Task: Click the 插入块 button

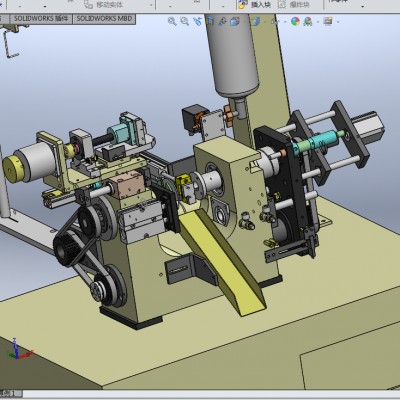Action: [x=255, y=5]
